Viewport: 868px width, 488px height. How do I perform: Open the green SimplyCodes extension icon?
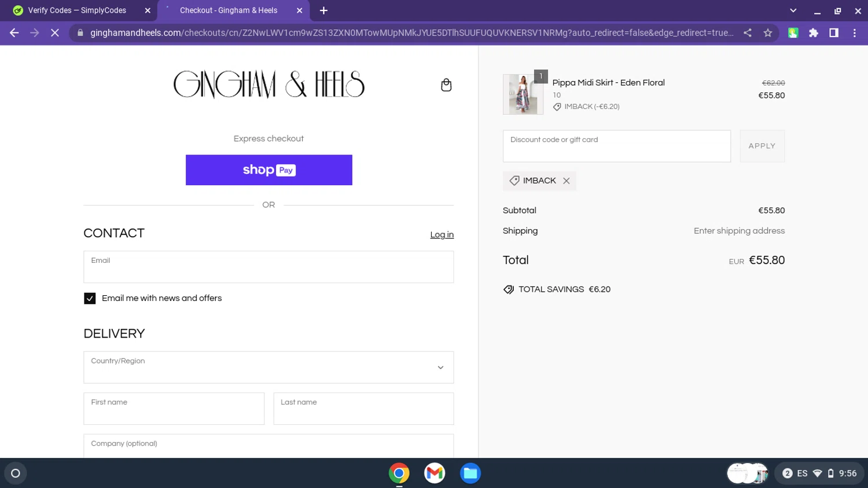pyautogui.click(x=793, y=33)
